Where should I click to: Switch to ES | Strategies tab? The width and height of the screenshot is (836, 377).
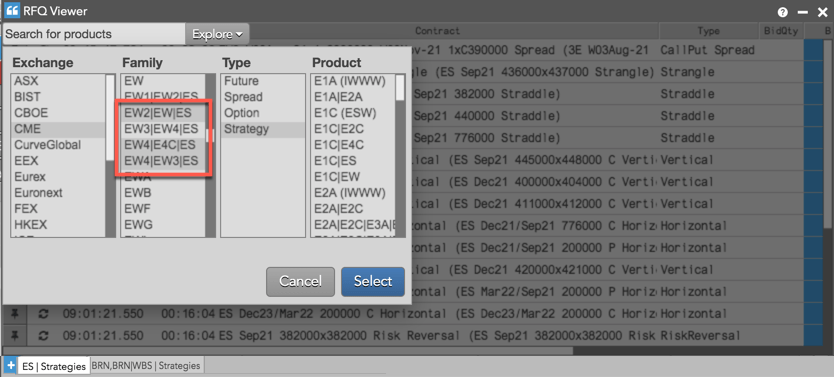pos(53,366)
